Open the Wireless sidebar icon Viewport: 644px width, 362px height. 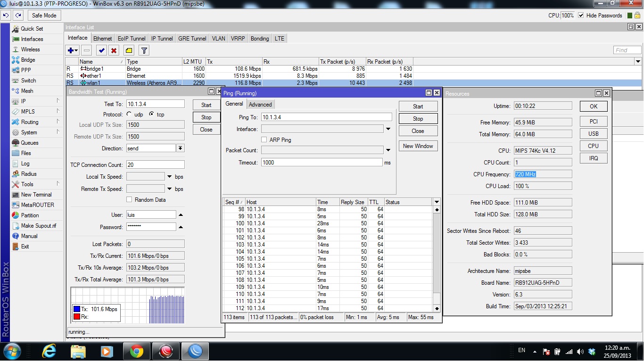tap(16, 49)
